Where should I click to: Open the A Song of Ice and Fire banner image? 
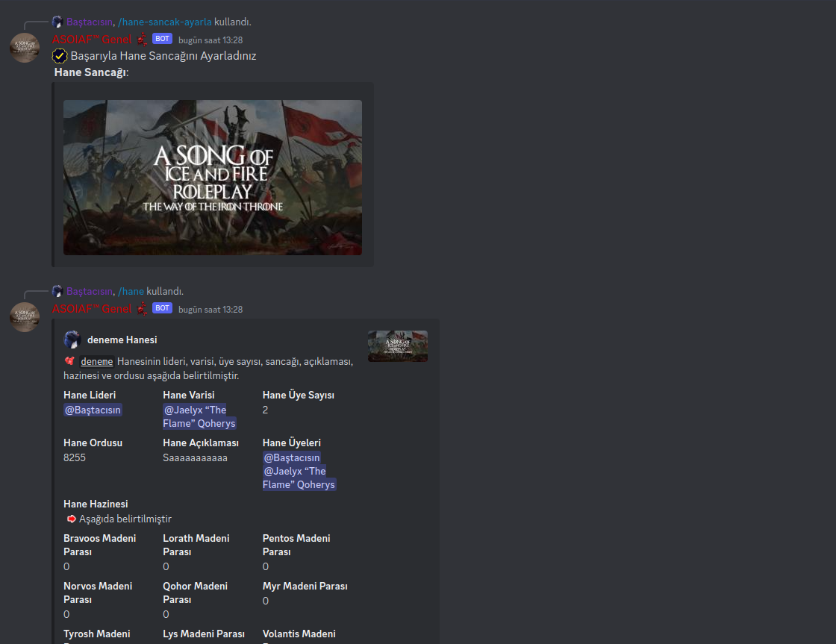coord(212,177)
